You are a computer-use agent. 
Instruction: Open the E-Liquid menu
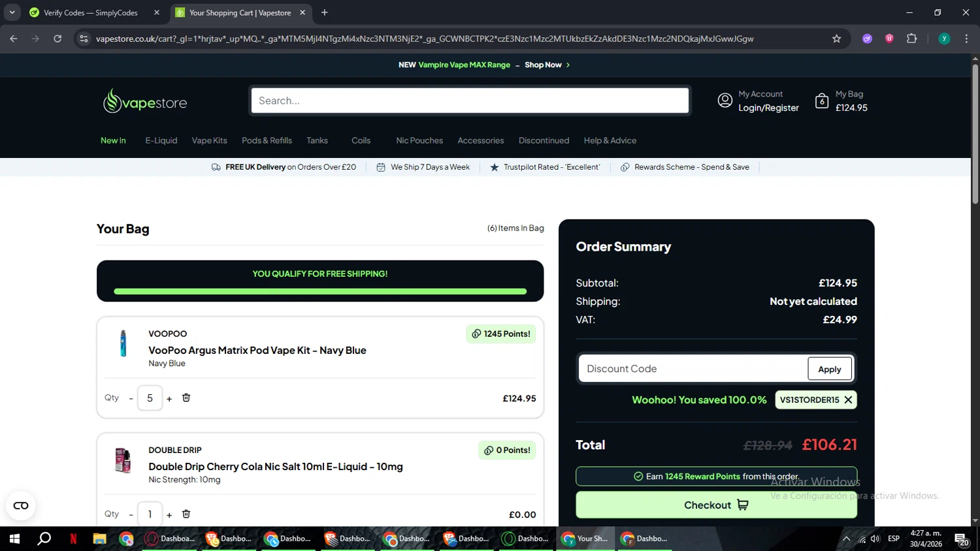(x=161, y=140)
